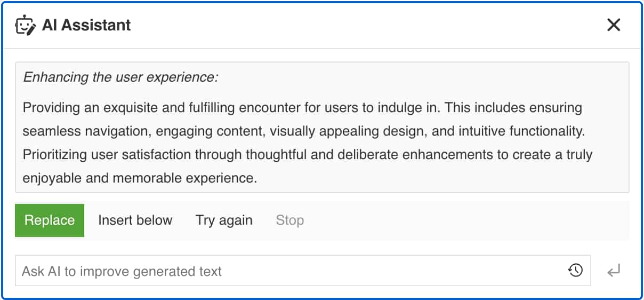The height and width of the screenshot is (300, 644).
Task: Click the AI Assistant robot icon
Action: (26, 25)
